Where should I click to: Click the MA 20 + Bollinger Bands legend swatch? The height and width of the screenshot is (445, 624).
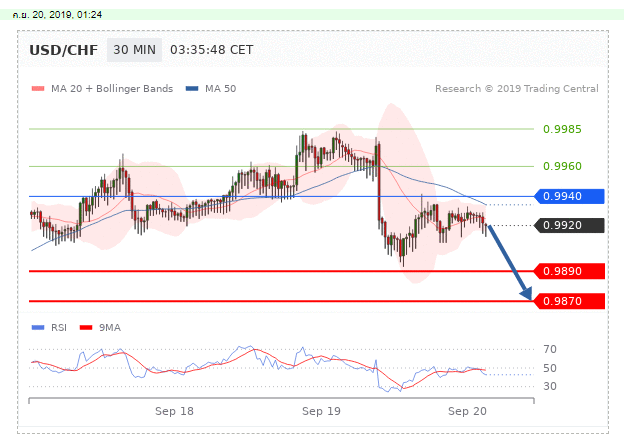[x=38, y=89]
